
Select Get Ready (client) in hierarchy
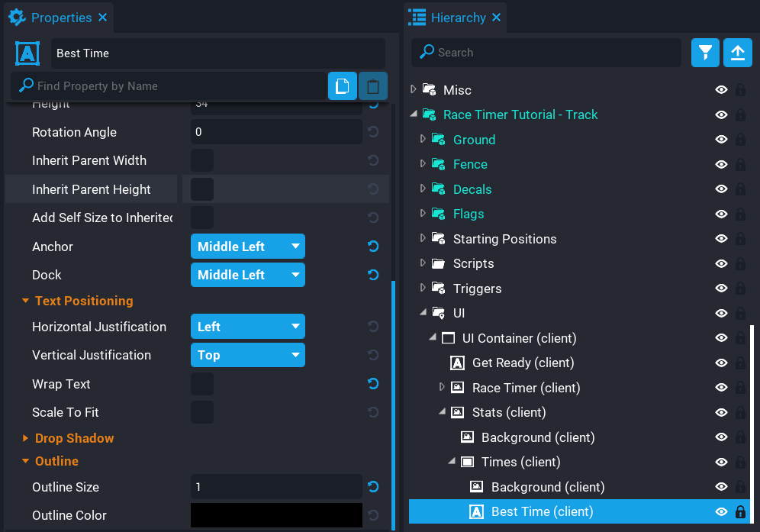[523, 363]
